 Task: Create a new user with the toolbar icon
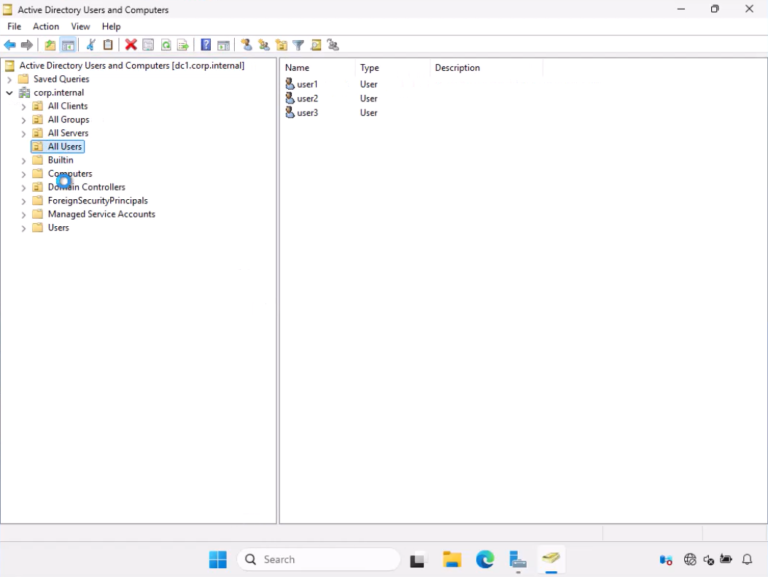click(246, 45)
